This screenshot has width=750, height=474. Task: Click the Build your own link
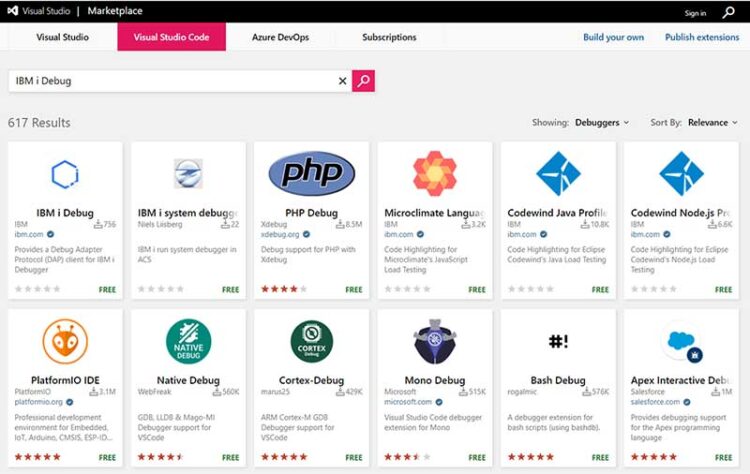click(613, 37)
